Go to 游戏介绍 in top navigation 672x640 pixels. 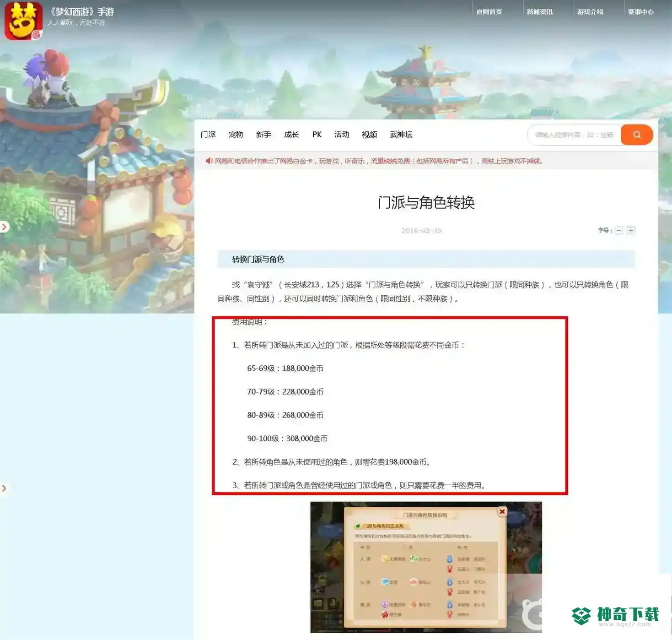[x=590, y=12]
